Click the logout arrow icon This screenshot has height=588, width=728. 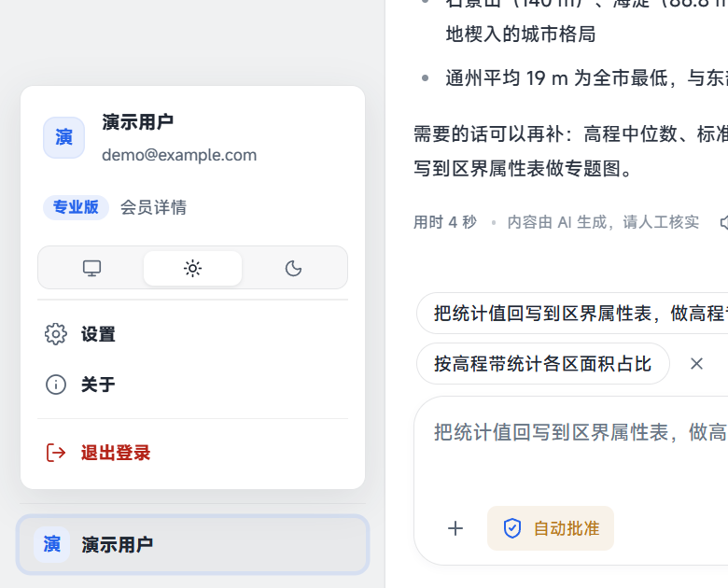coord(56,453)
